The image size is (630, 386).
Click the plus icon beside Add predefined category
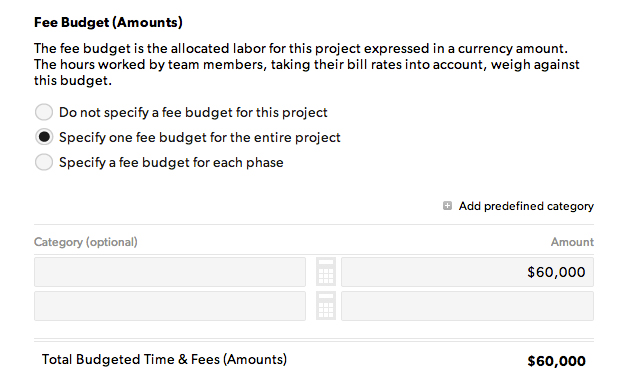(447, 206)
